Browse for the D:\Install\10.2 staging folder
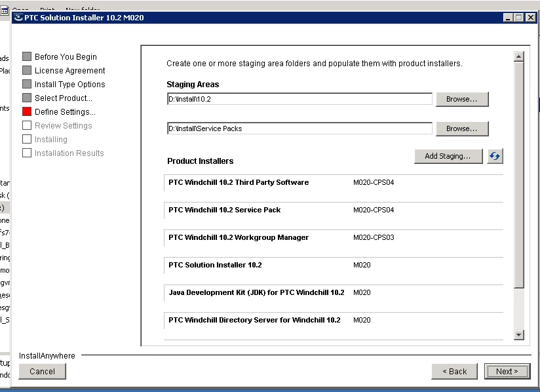Viewport: 540px width, 392px height. 462,99
